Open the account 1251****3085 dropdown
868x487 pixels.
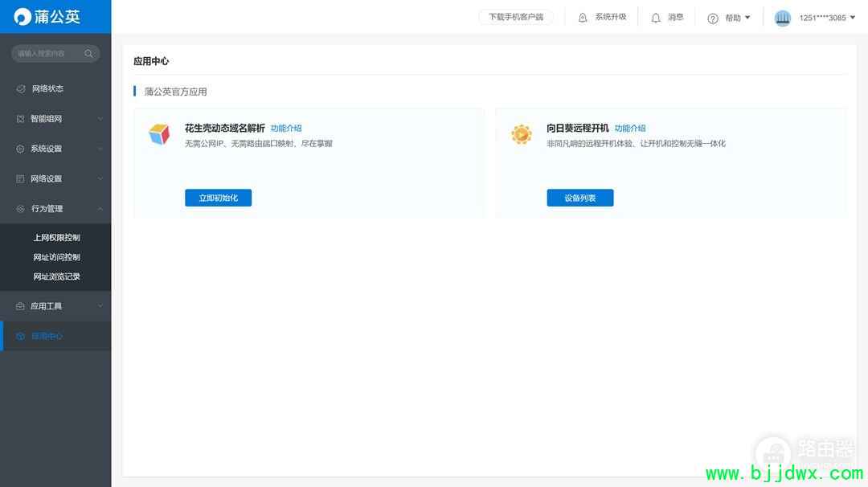pos(827,18)
